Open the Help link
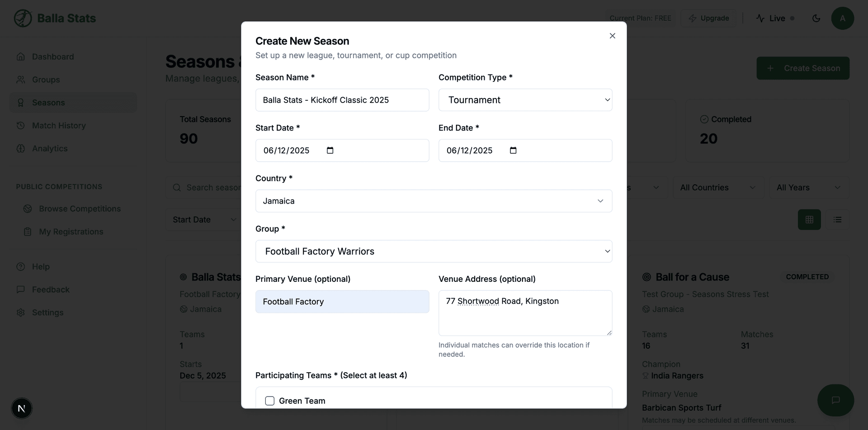868x430 pixels. pyautogui.click(x=40, y=266)
